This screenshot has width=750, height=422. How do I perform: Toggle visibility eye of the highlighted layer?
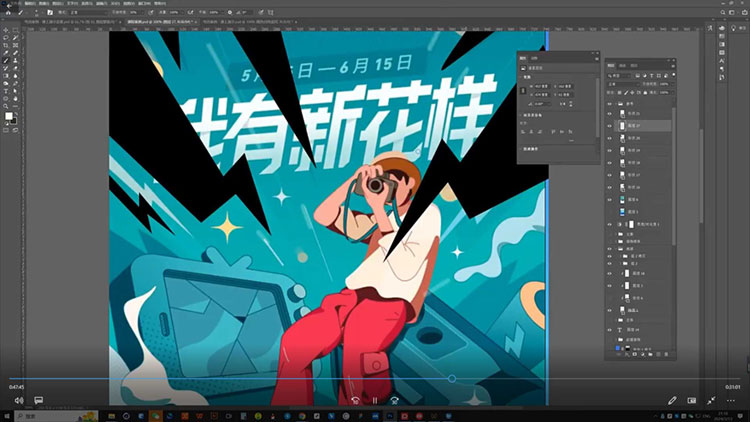pos(609,126)
